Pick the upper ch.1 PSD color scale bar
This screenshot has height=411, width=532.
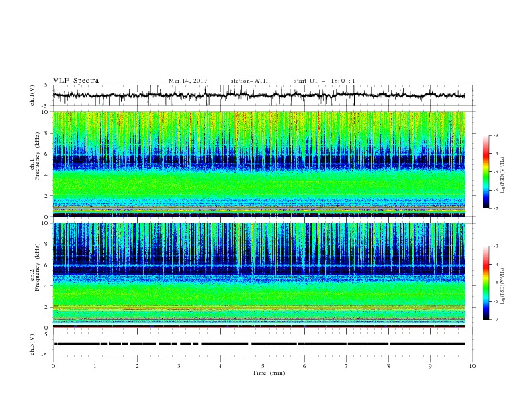486,172
